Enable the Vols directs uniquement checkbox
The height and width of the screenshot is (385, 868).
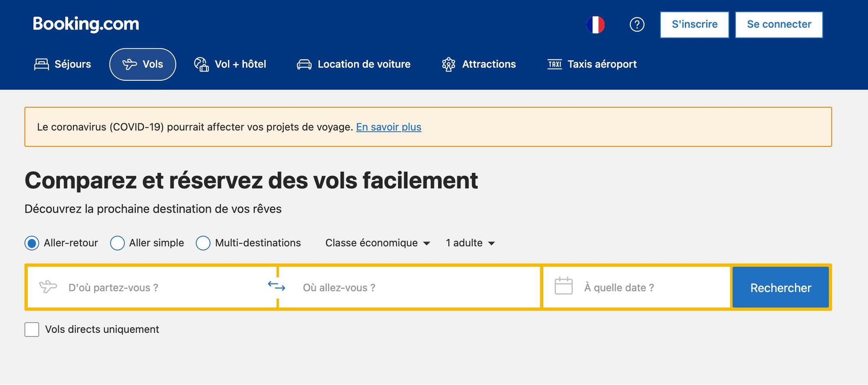[32, 329]
